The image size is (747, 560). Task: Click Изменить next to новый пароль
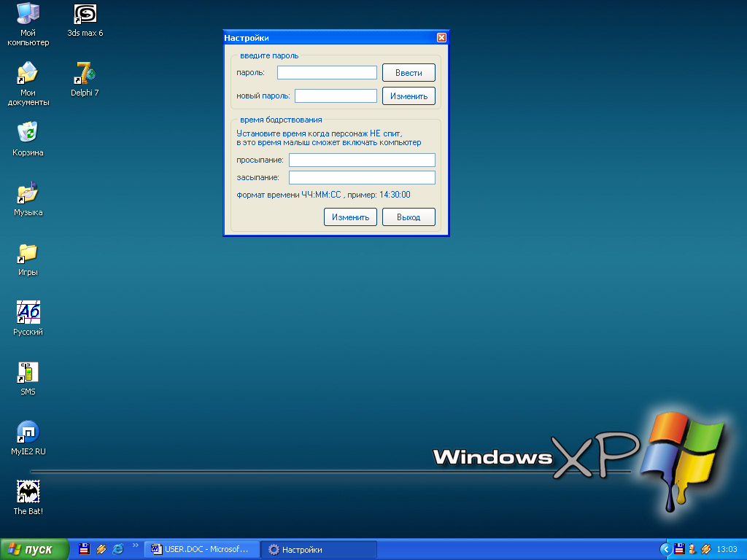[409, 96]
